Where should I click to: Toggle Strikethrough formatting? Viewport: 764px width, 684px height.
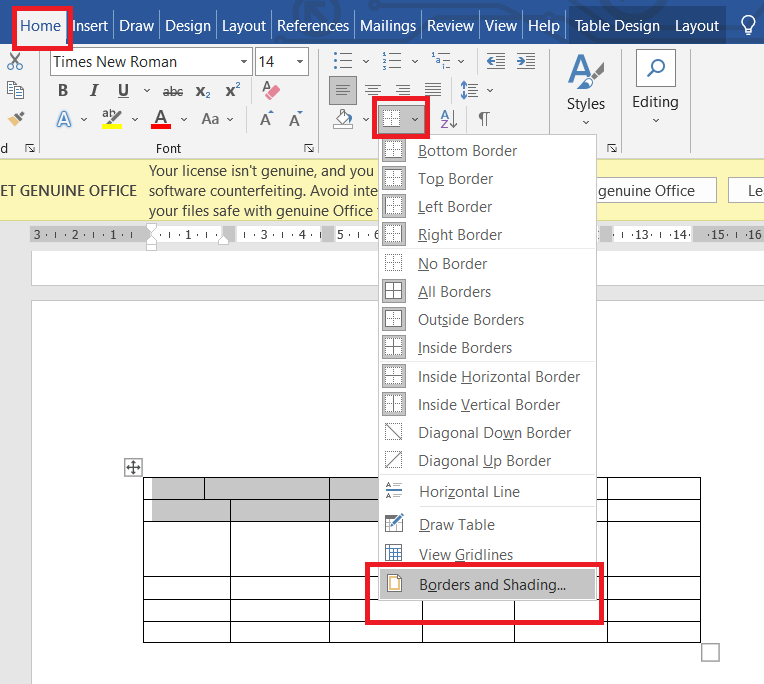pyautogui.click(x=173, y=91)
